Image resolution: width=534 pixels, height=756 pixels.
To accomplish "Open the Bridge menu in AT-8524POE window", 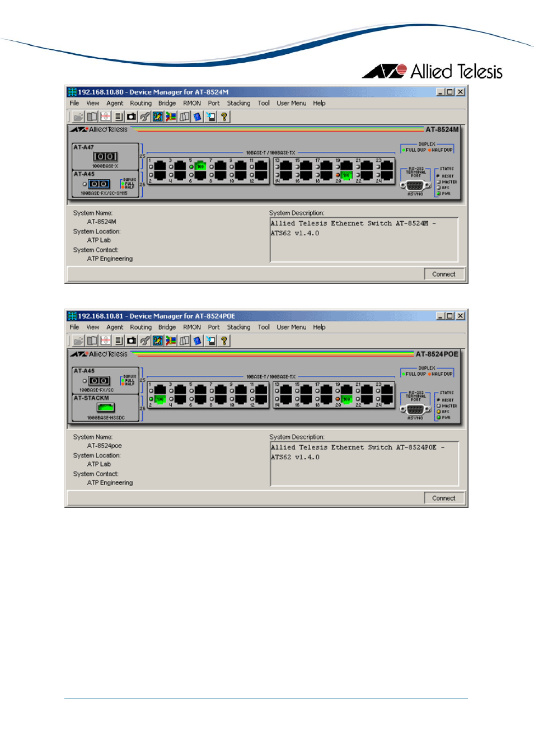I will (167, 327).
